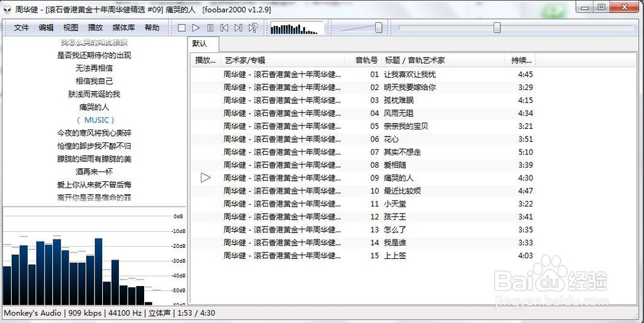Skip to the previous track

224,28
